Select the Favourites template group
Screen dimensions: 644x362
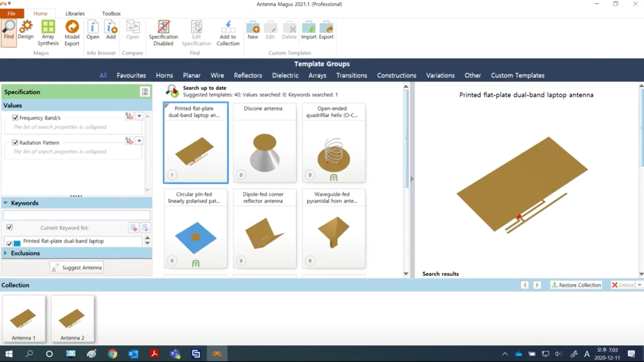point(131,76)
